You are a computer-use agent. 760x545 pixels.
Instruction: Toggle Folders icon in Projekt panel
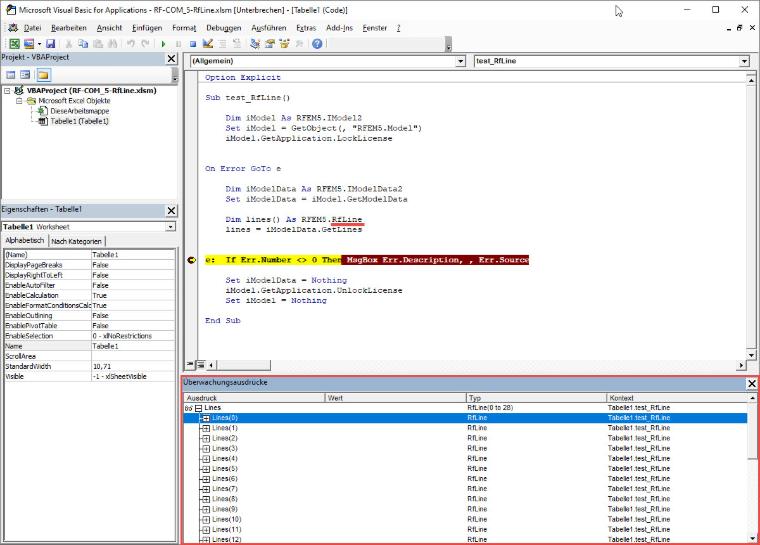pyautogui.click(x=43, y=75)
